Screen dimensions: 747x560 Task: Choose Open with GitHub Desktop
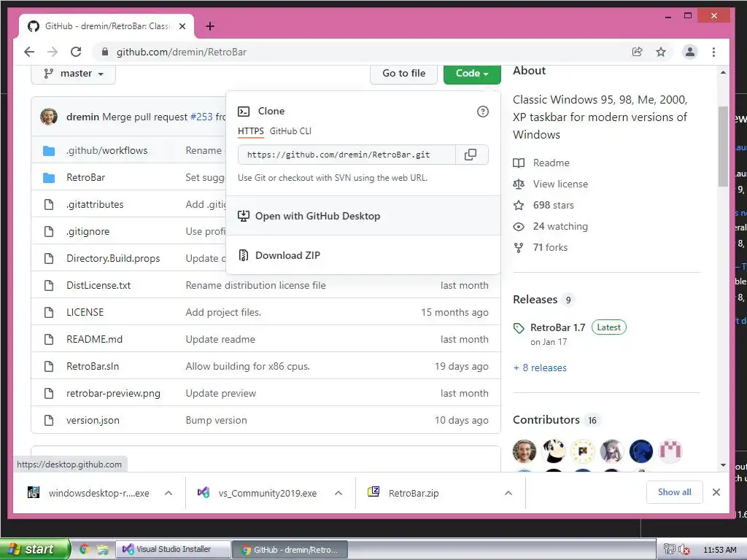(363, 216)
